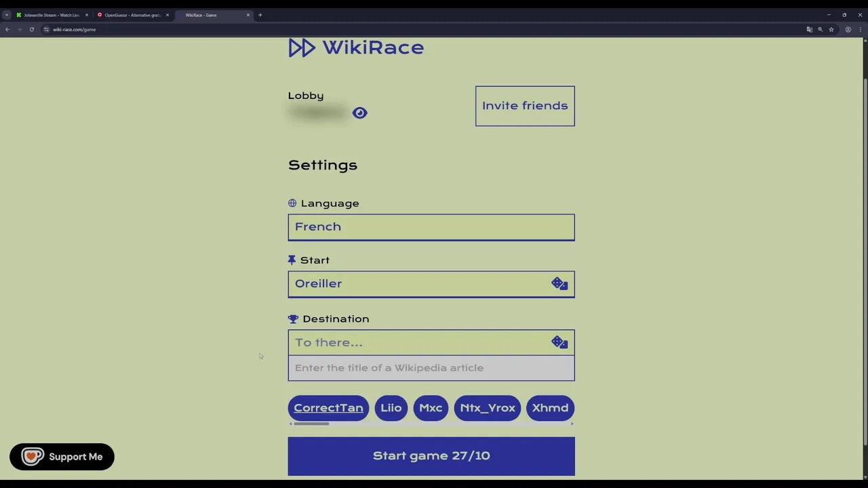Click the Invite friends button
The image size is (868, 488).
point(525,106)
